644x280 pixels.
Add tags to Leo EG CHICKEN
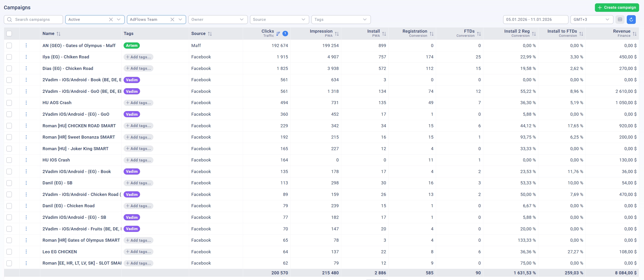(138, 252)
